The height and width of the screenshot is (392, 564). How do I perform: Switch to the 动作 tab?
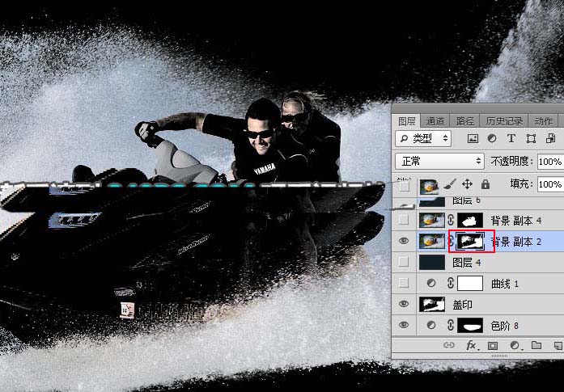tap(544, 121)
